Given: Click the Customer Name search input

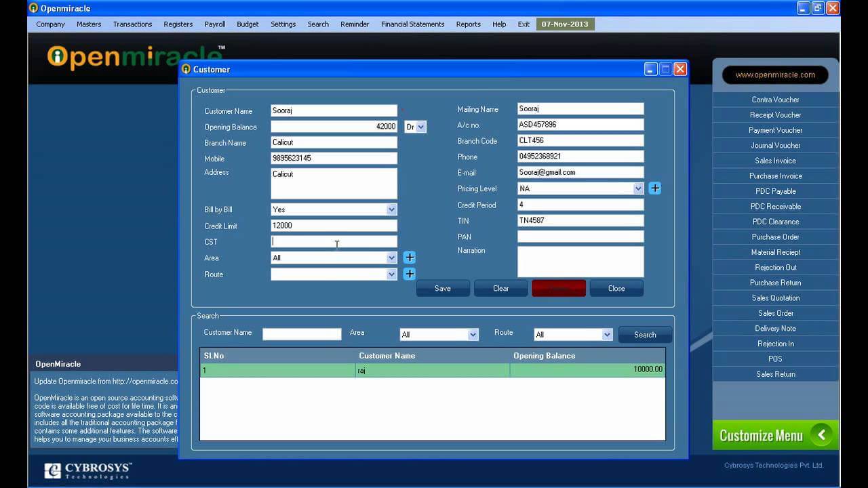Looking at the screenshot, I should pyautogui.click(x=302, y=334).
